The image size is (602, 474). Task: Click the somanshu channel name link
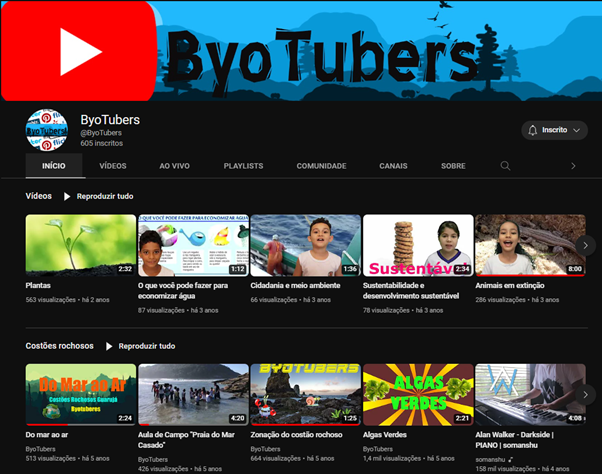pyautogui.click(x=496, y=460)
